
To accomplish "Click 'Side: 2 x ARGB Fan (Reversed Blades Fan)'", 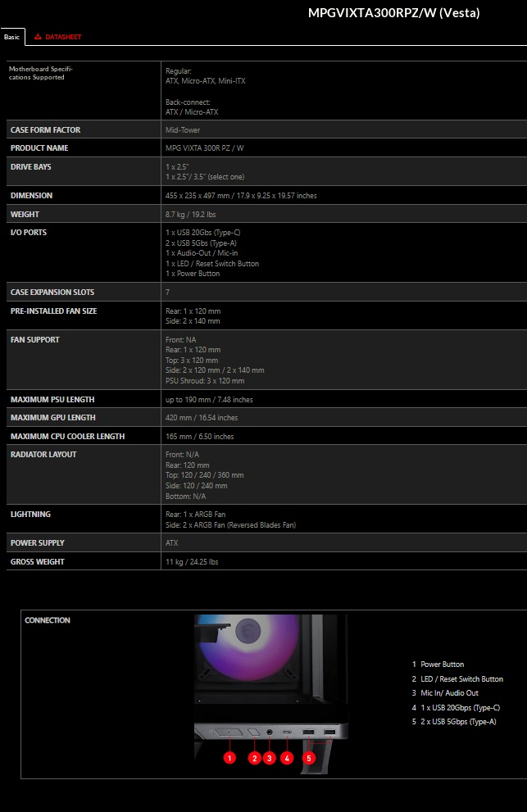I will pyautogui.click(x=230, y=525).
